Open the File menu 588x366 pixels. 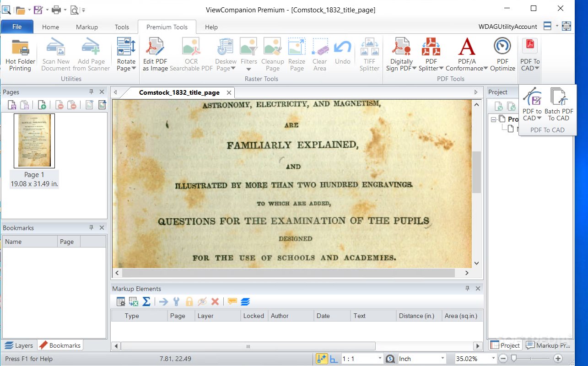click(17, 27)
